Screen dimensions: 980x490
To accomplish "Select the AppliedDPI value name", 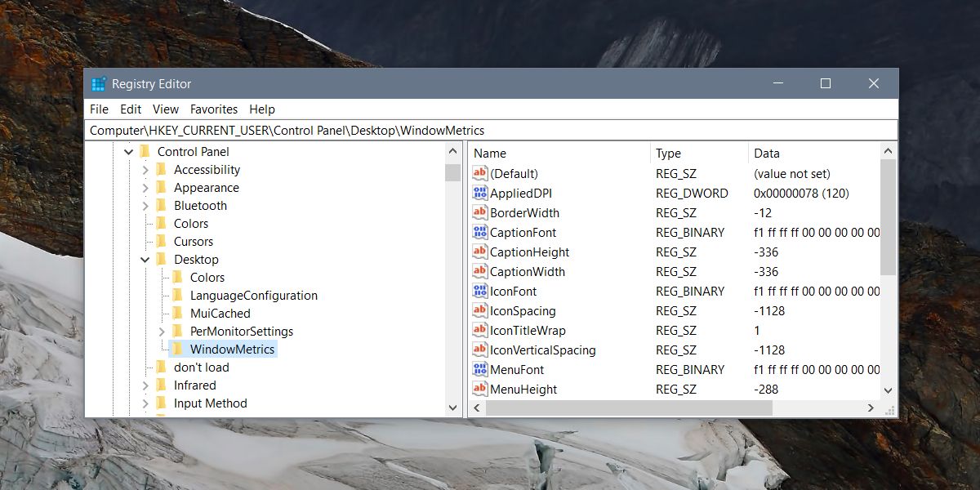I will 521,194.
